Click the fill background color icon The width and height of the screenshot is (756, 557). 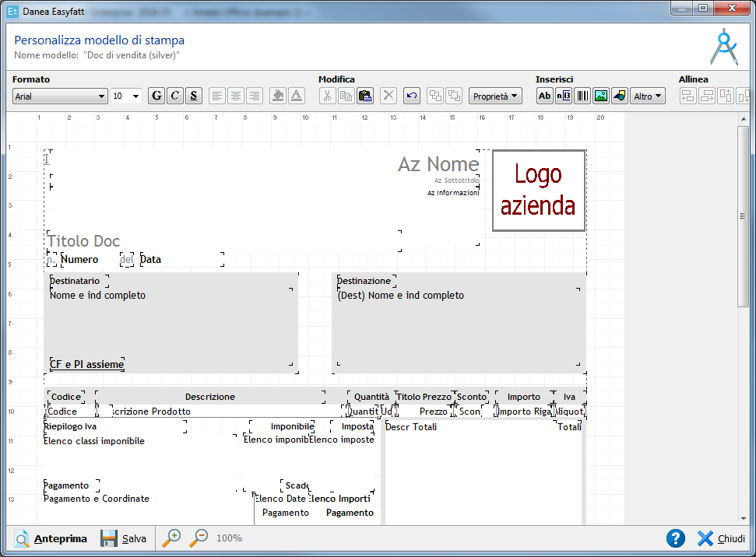click(277, 96)
